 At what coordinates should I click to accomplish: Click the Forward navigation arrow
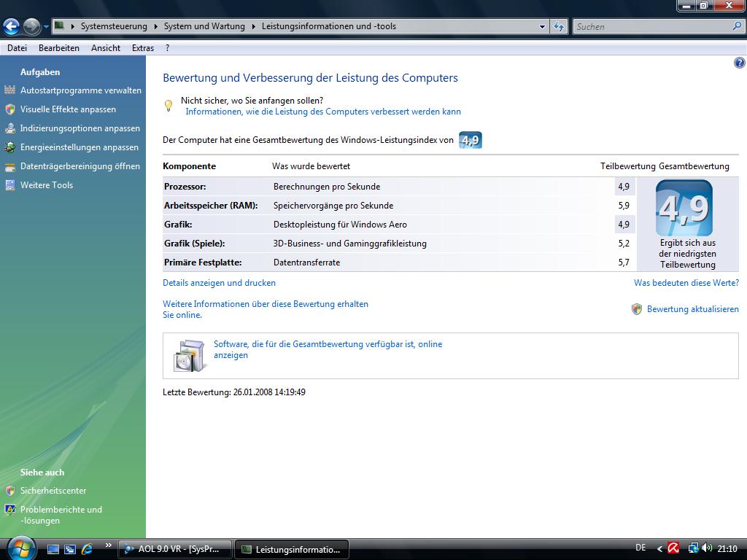(31, 27)
